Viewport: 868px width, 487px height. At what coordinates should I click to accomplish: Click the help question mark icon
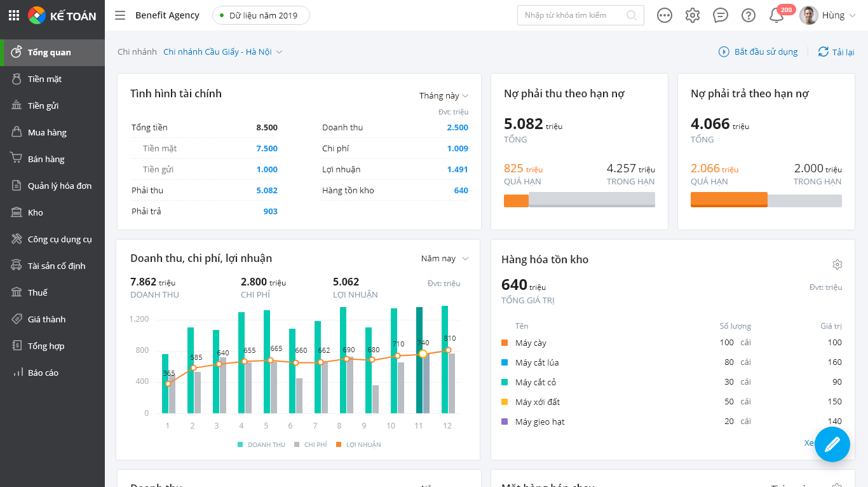[x=749, y=15]
